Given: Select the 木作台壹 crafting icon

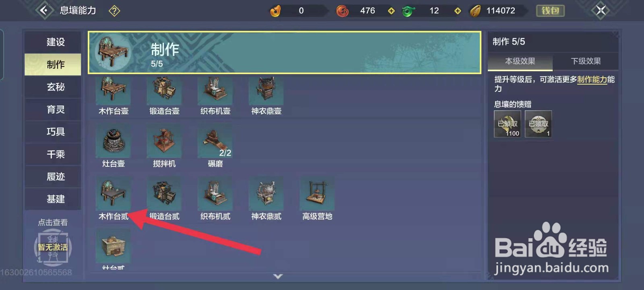Looking at the screenshot, I should [x=113, y=91].
